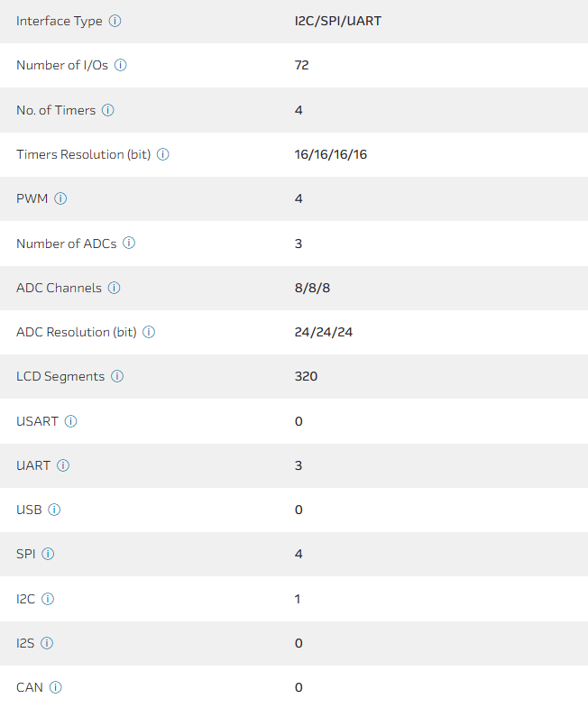Open the I2C info icon
The height and width of the screenshot is (708, 588).
pos(48,599)
